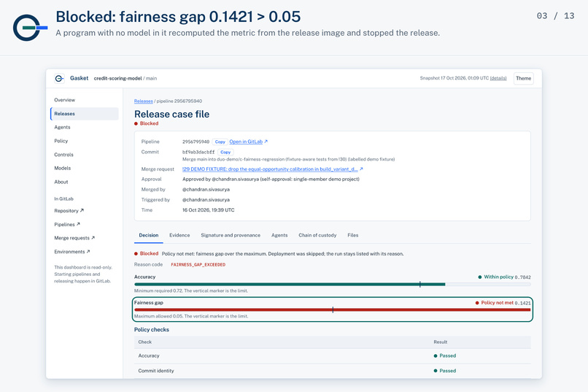Click Accuracy check in Policy checks table

coord(149,356)
